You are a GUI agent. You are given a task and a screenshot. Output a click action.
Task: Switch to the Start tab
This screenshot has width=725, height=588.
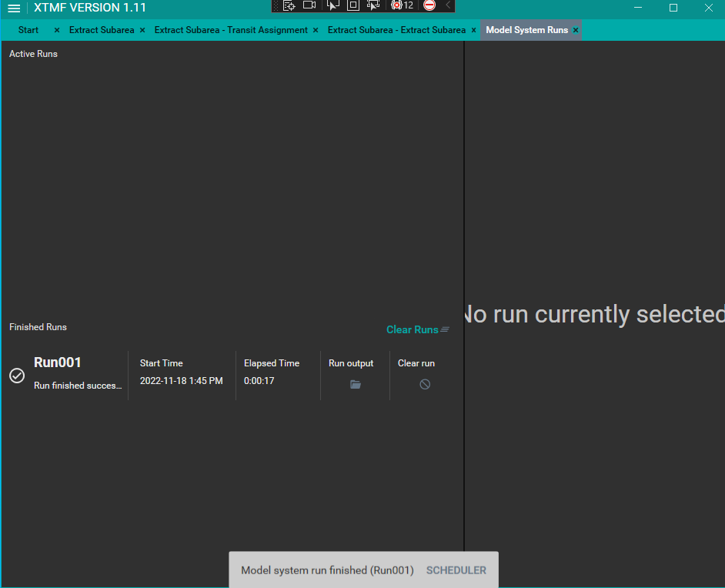coord(28,30)
